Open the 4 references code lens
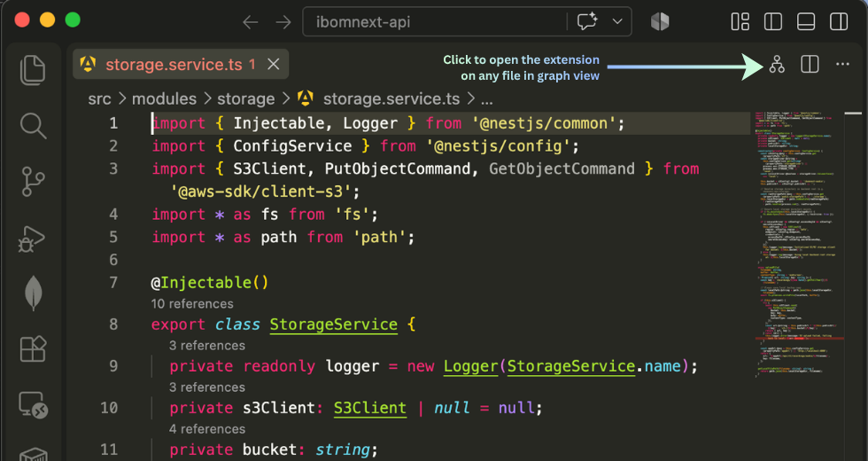This screenshot has height=461, width=868. [207, 429]
